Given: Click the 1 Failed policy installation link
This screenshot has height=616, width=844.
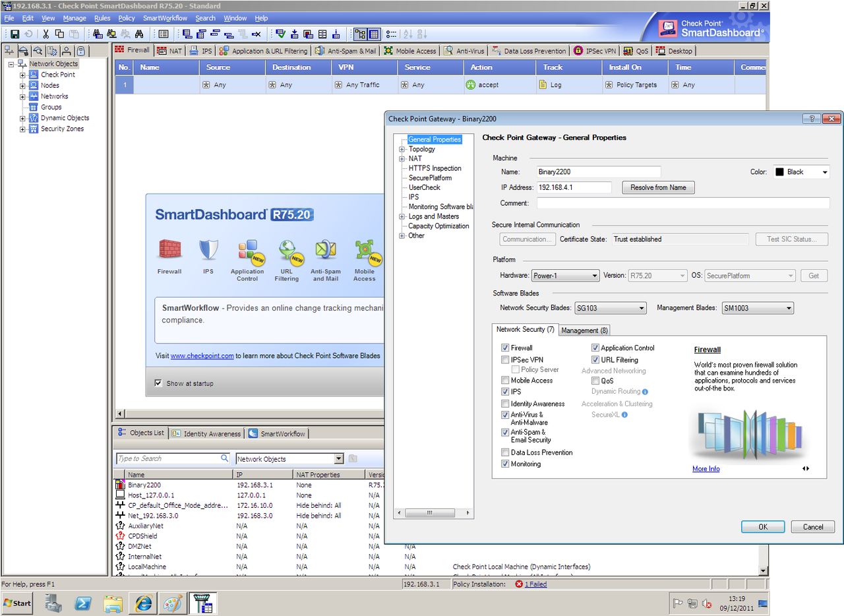Looking at the screenshot, I should [535, 584].
